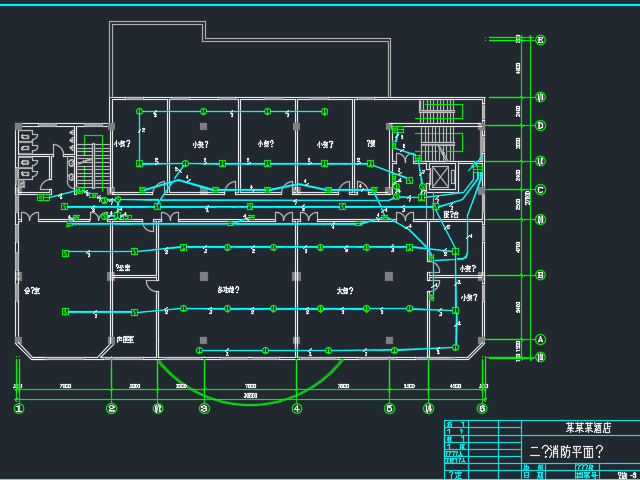
Task: Click the ?公室 room label
Action: (123, 268)
